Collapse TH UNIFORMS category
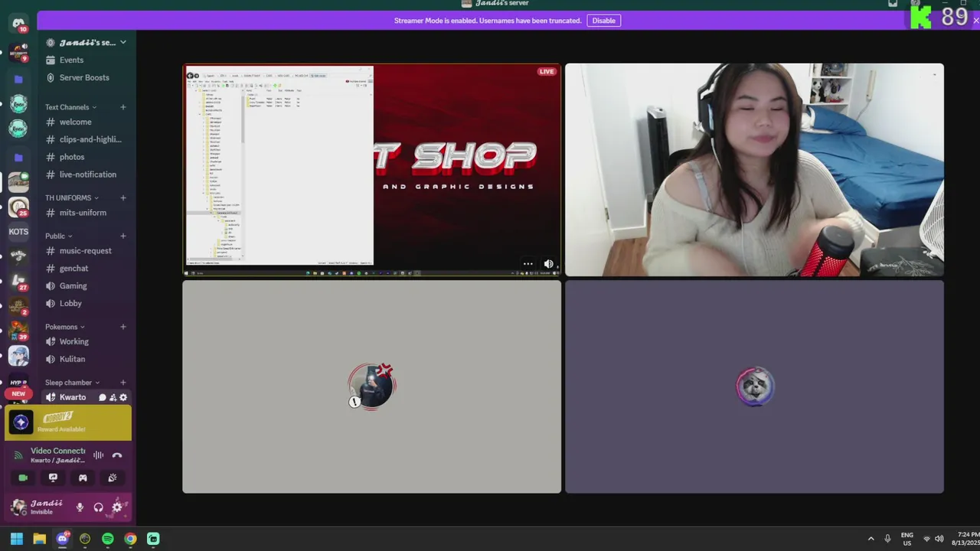 (71, 197)
